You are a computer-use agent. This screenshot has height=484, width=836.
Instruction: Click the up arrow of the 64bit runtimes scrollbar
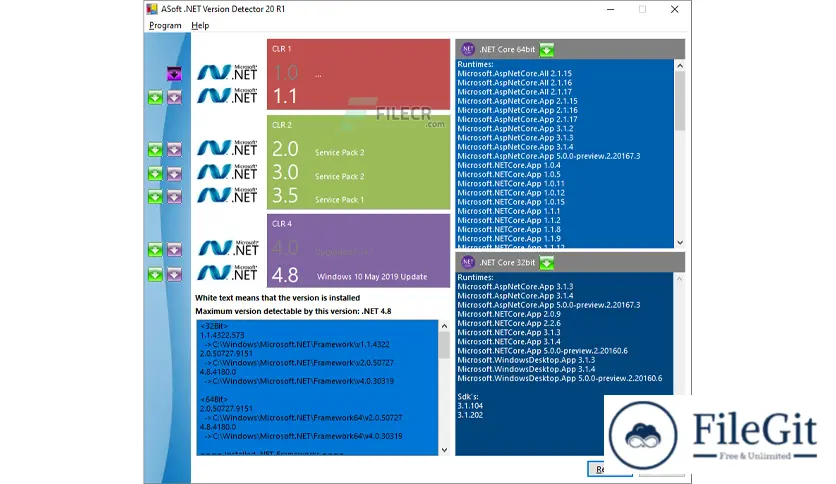680,65
